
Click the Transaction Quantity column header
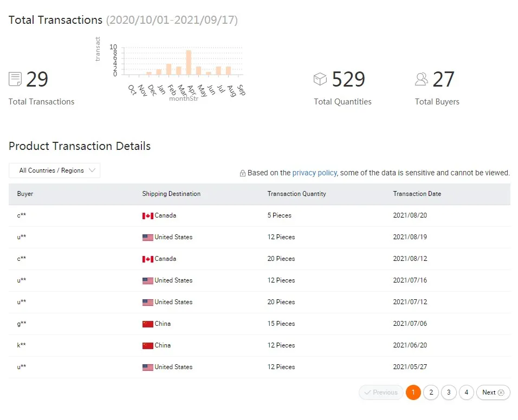[296, 194]
